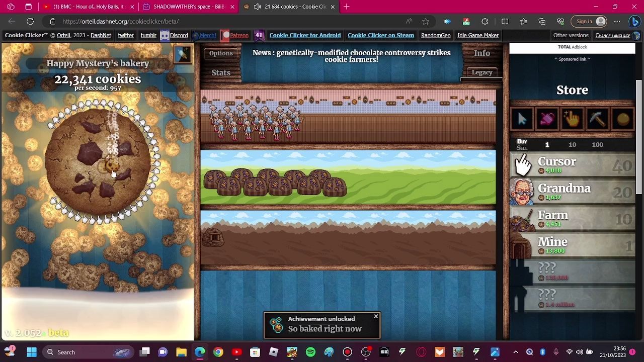Expand the Other versions dropdown
The image size is (644, 362).
coord(571,35)
